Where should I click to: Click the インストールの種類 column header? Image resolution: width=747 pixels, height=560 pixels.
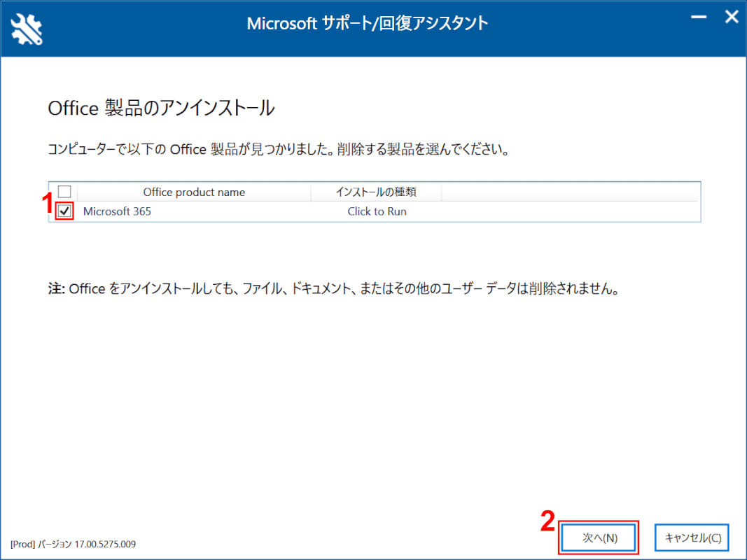point(376,192)
